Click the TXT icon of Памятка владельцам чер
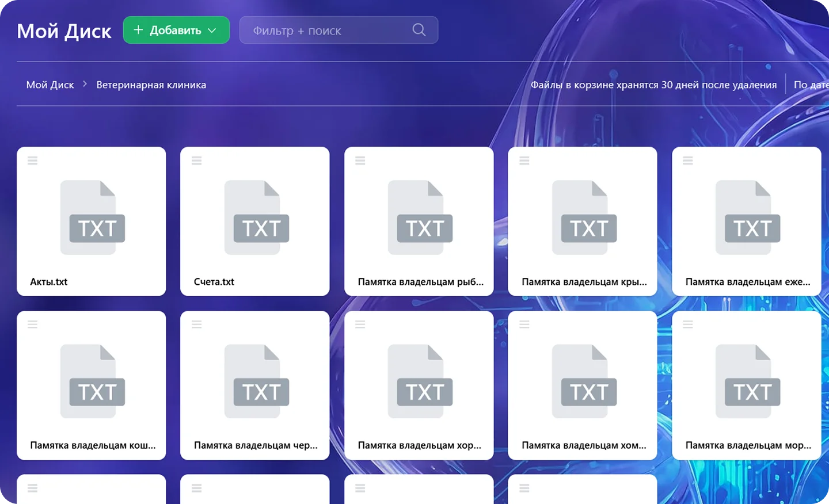 256,381
